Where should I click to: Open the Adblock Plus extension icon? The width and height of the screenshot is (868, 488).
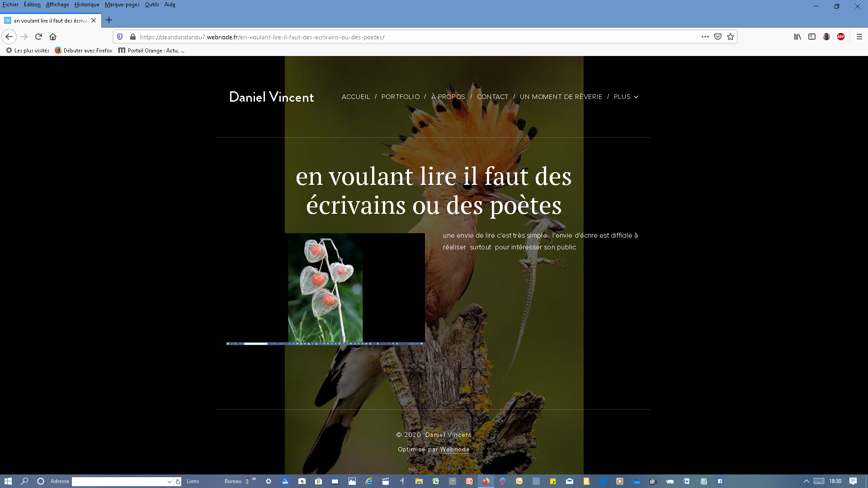coord(841,37)
